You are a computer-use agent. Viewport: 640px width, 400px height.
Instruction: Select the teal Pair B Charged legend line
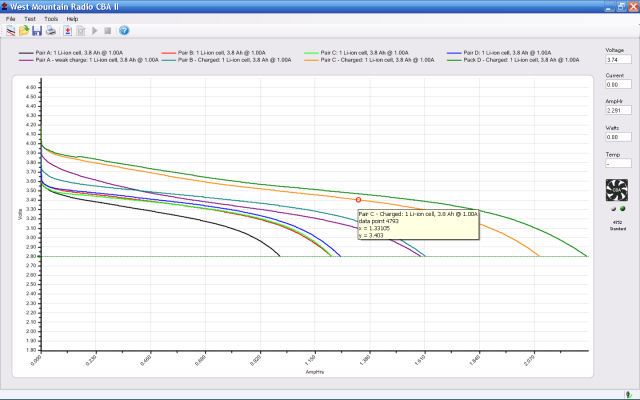point(169,60)
